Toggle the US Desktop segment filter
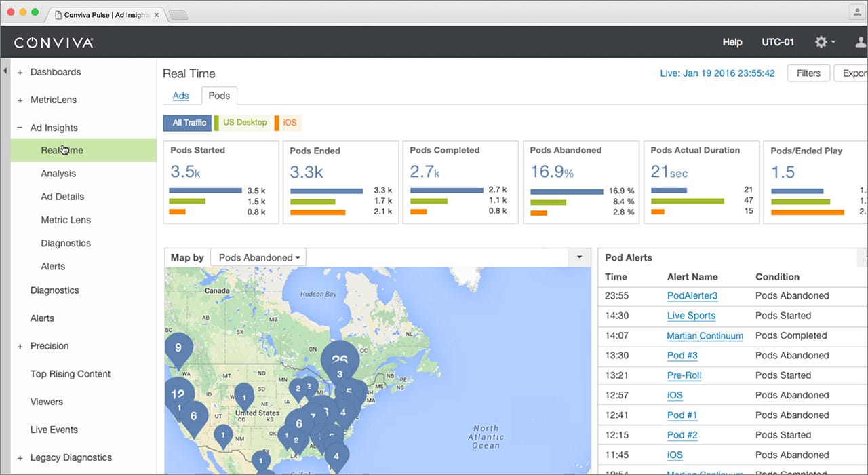The width and height of the screenshot is (868, 475). click(x=242, y=123)
